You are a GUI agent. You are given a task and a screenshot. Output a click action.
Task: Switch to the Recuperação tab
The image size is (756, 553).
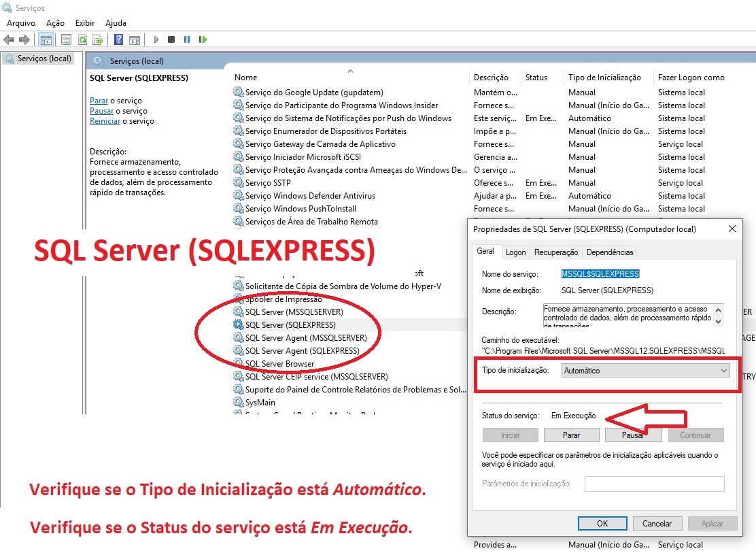pyautogui.click(x=556, y=252)
